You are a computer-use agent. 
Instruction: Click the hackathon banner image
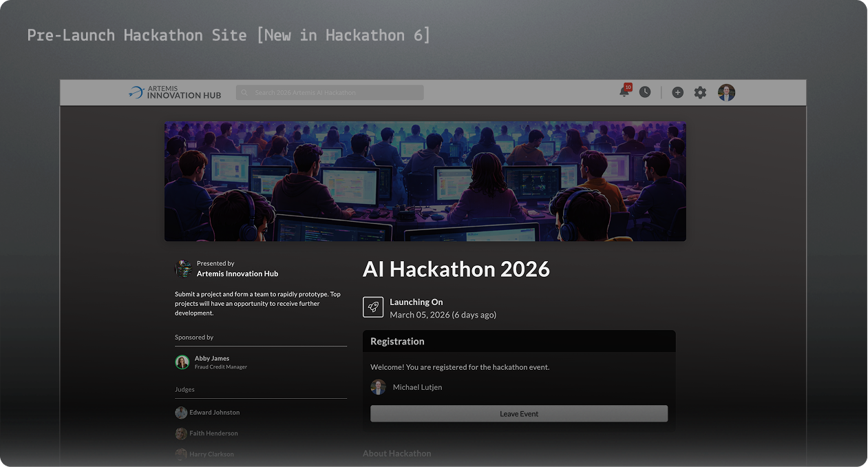tap(425, 180)
